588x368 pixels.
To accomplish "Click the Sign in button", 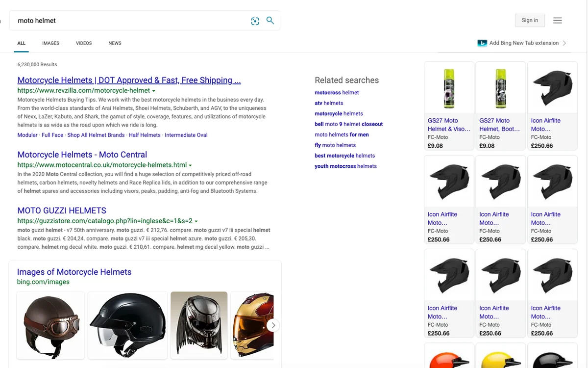I will point(530,20).
